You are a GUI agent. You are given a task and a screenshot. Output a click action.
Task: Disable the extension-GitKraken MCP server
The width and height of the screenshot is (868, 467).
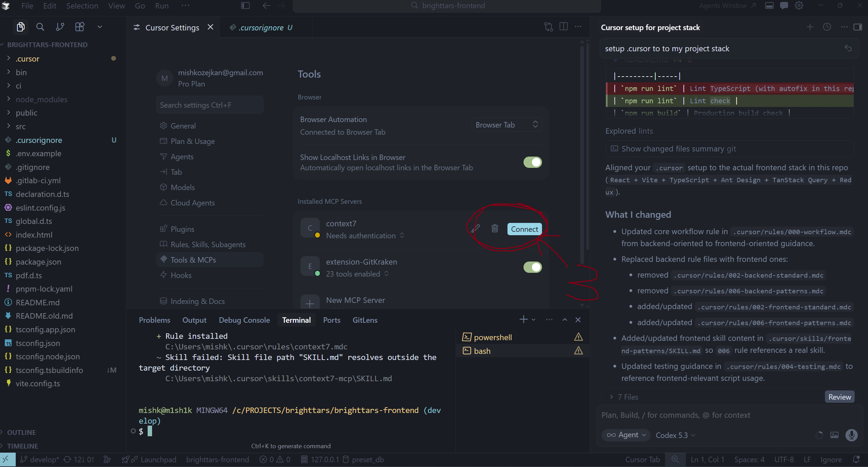(532, 267)
